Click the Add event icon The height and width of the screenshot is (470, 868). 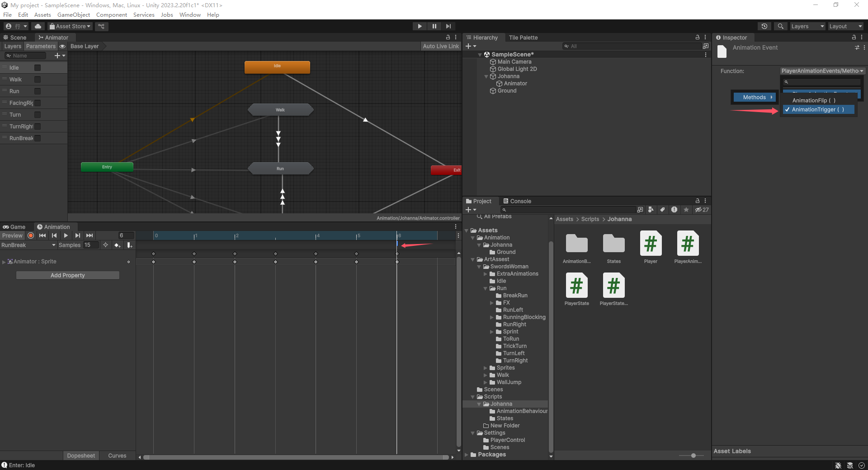129,245
